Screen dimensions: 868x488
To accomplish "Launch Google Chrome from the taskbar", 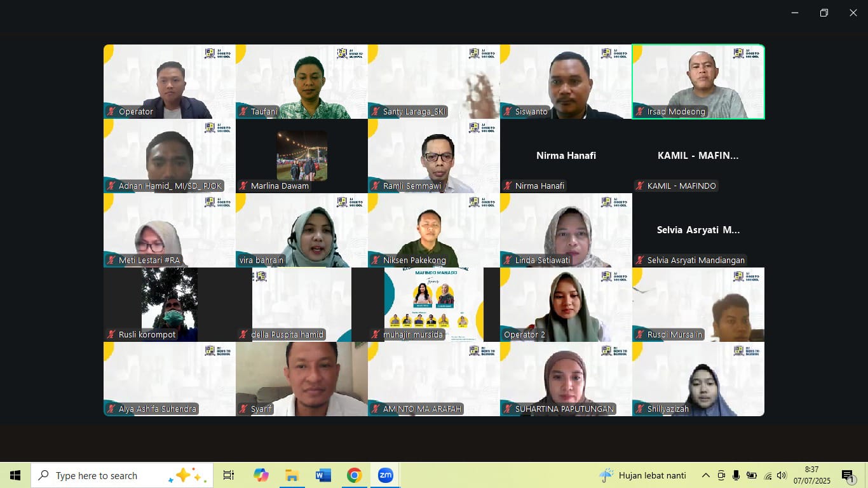I will pyautogui.click(x=355, y=475).
